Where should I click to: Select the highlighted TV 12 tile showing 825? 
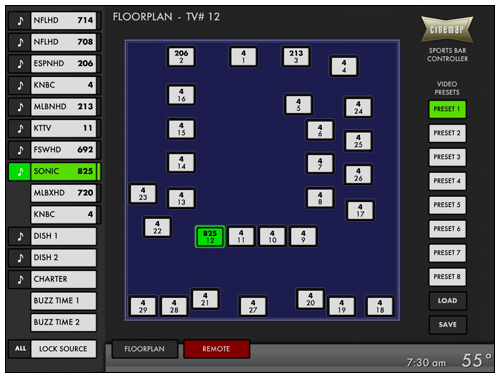coord(210,237)
